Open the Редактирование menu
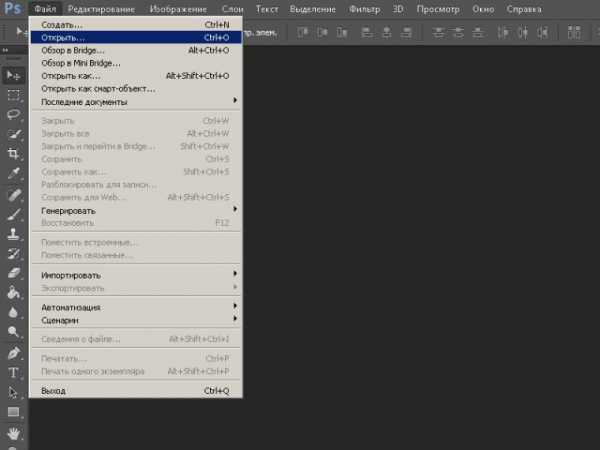The height and width of the screenshot is (450, 600). [101, 9]
